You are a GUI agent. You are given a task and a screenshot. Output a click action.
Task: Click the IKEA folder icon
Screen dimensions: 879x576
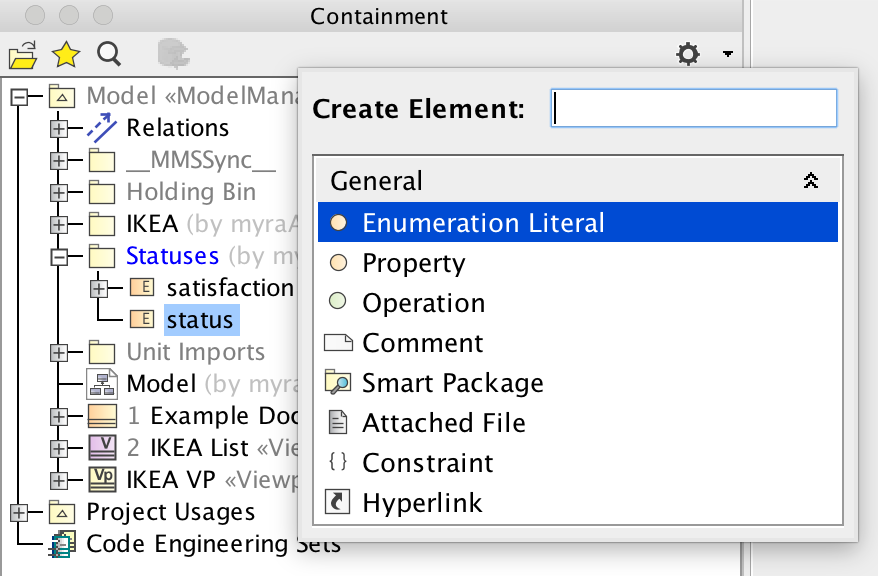click(x=102, y=224)
